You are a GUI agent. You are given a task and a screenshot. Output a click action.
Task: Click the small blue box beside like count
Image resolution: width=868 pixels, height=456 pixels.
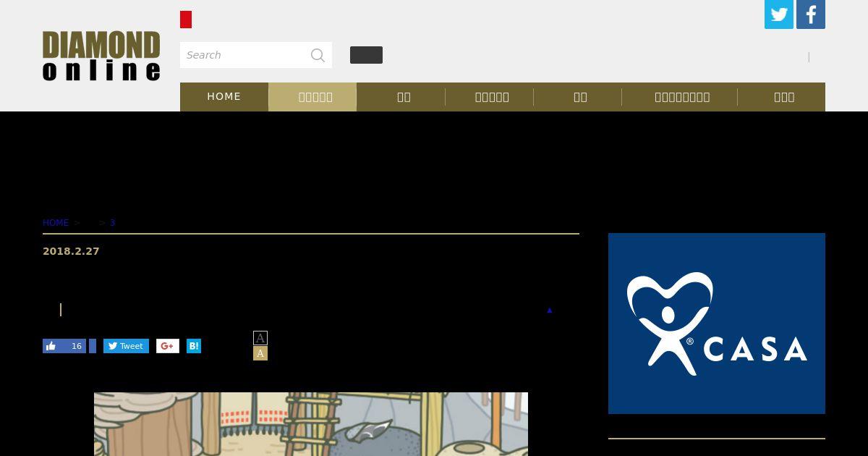pyautogui.click(x=93, y=346)
